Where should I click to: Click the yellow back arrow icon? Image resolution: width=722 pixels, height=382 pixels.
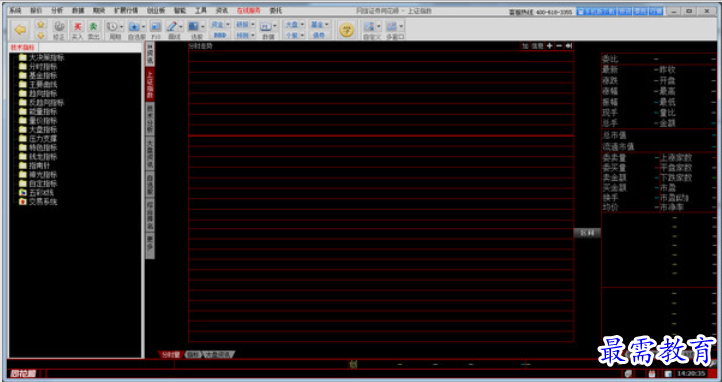20,30
